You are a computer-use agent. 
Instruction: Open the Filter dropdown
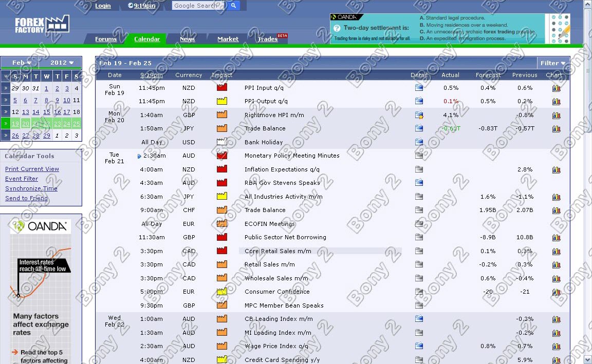tap(552, 63)
